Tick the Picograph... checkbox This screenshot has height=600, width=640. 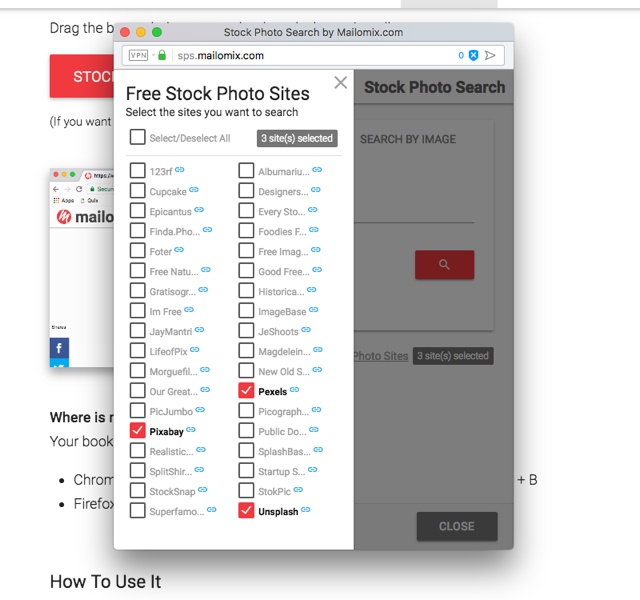(246, 410)
